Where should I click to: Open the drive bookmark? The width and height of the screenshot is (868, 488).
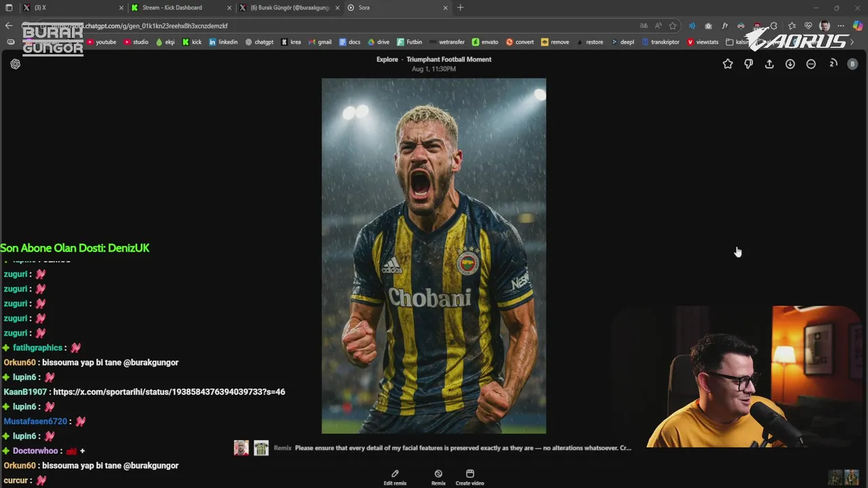click(378, 42)
